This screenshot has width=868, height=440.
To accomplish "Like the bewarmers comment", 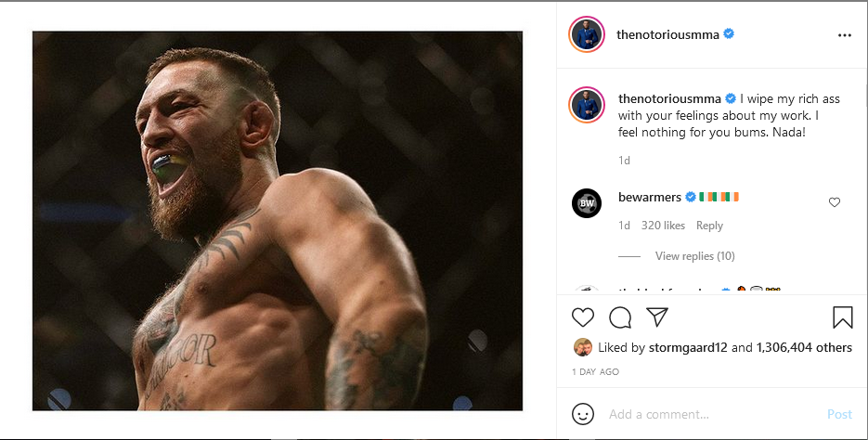I will point(835,202).
